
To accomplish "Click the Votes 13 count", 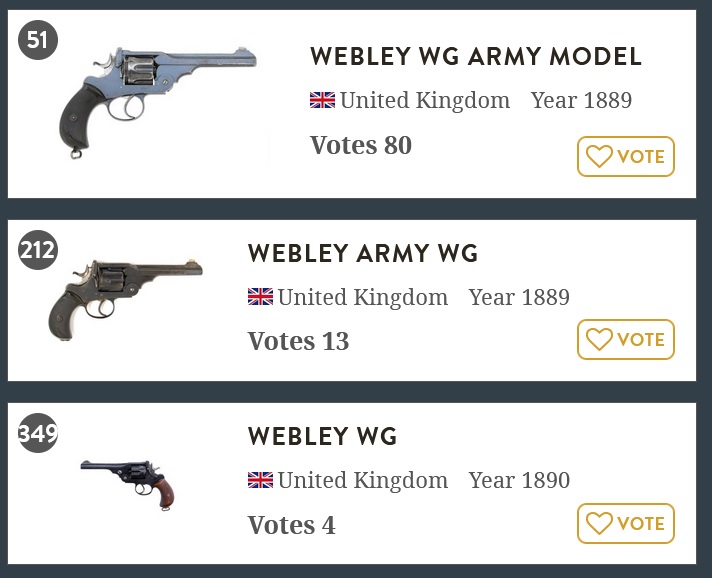I will coord(298,341).
